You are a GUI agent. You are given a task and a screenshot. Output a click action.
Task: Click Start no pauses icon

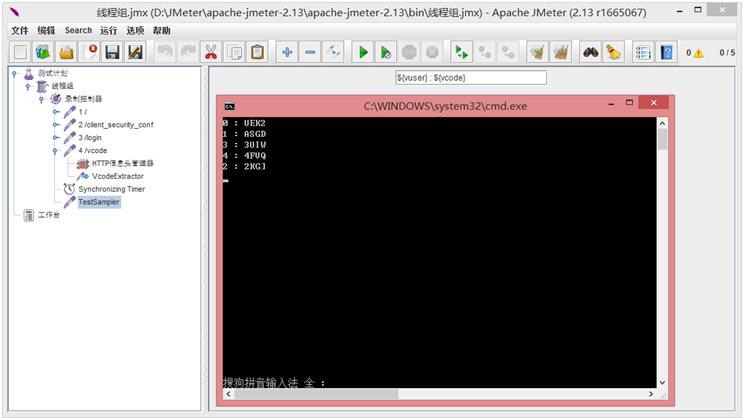click(x=386, y=52)
